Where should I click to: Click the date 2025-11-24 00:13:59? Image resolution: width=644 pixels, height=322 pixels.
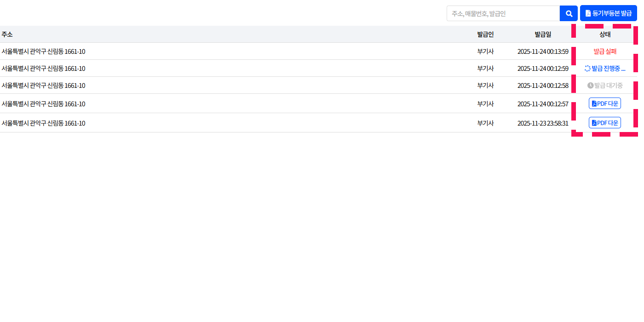coord(543,52)
